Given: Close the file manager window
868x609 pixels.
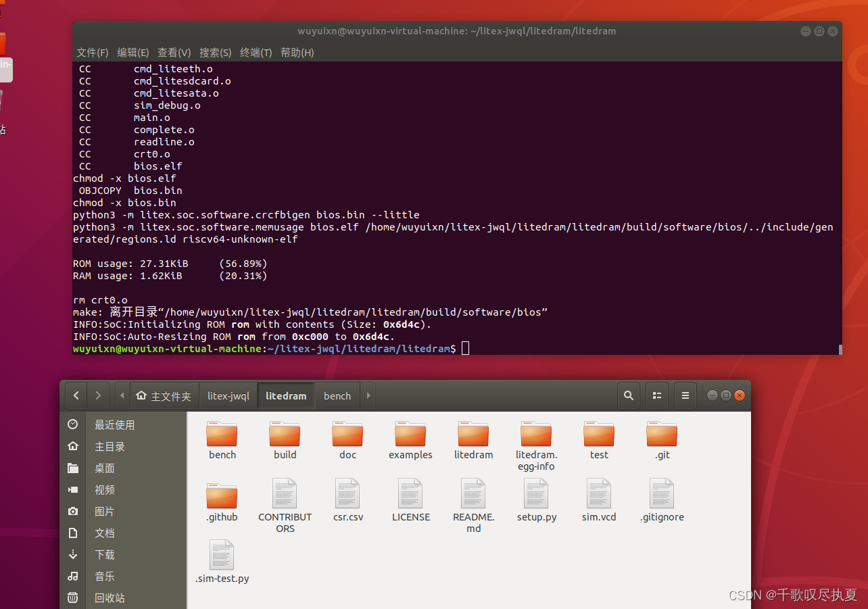Looking at the screenshot, I should coord(740,395).
